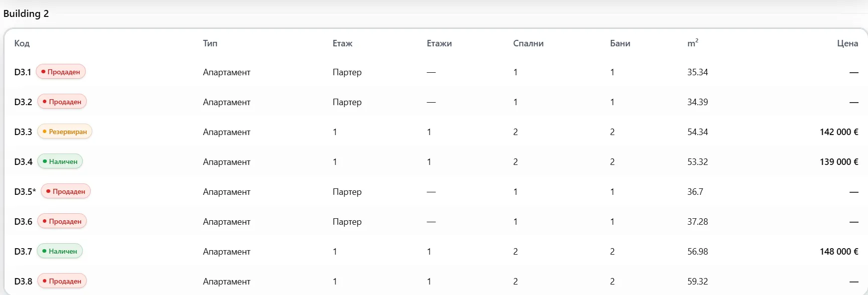
Task: Click the 148 000 € price
Action: point(839,252)
